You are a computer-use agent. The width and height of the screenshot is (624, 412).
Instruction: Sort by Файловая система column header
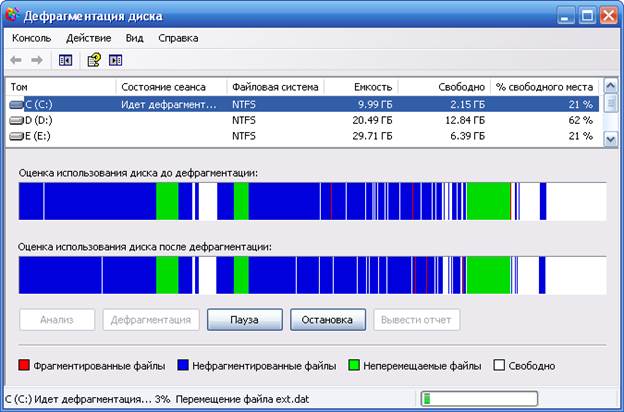pos(275,87)
